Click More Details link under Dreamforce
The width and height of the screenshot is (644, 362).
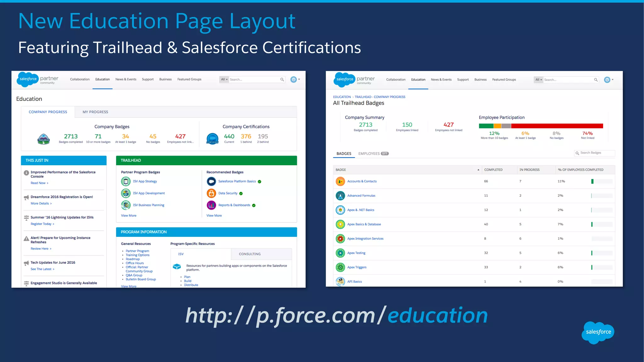pos(41,204)
